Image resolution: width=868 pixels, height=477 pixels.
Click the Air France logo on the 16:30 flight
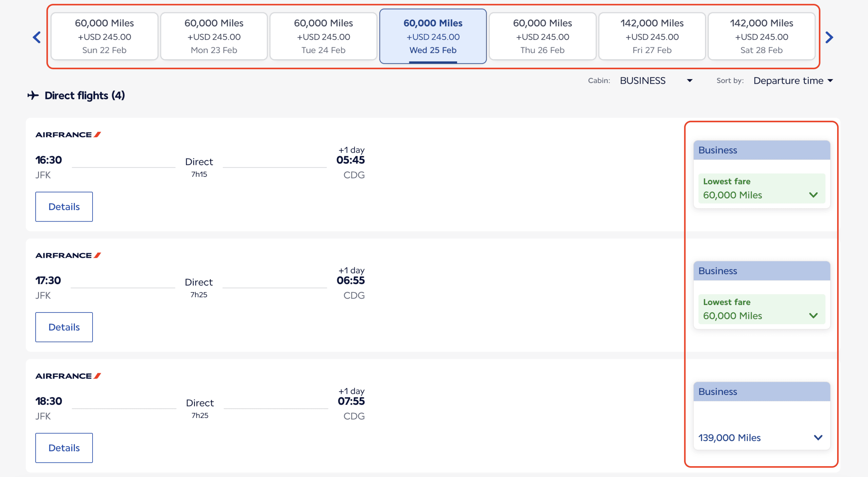point(67,134)
